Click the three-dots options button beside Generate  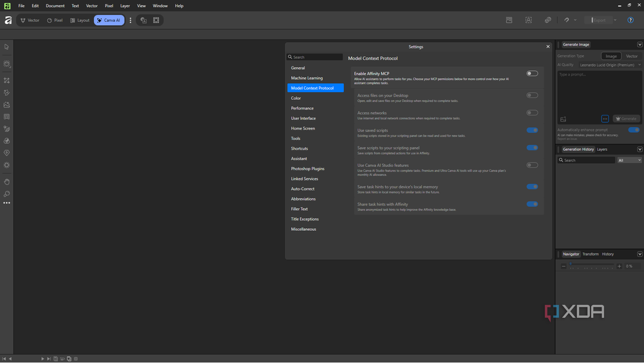tap(605, 119)
